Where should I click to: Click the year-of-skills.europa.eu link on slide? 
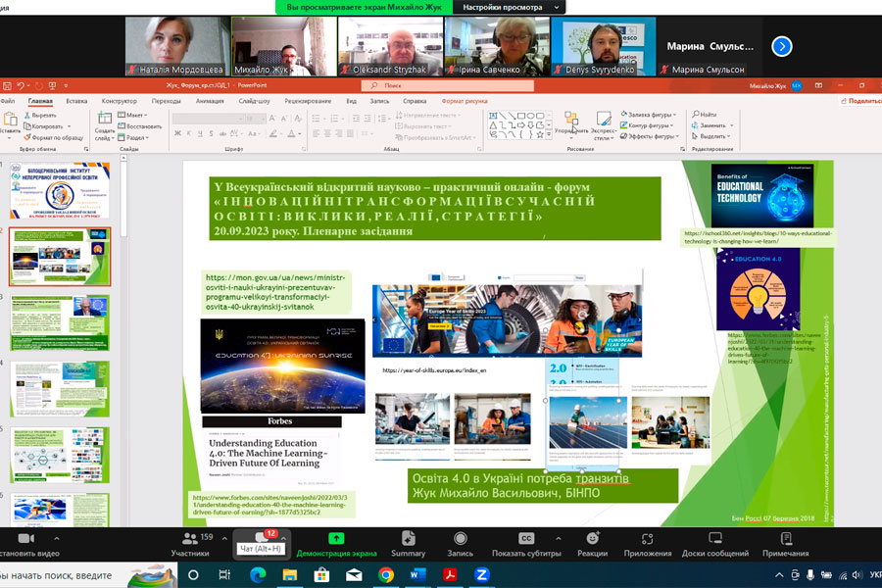pyautogui.click(x=433, y=370)
